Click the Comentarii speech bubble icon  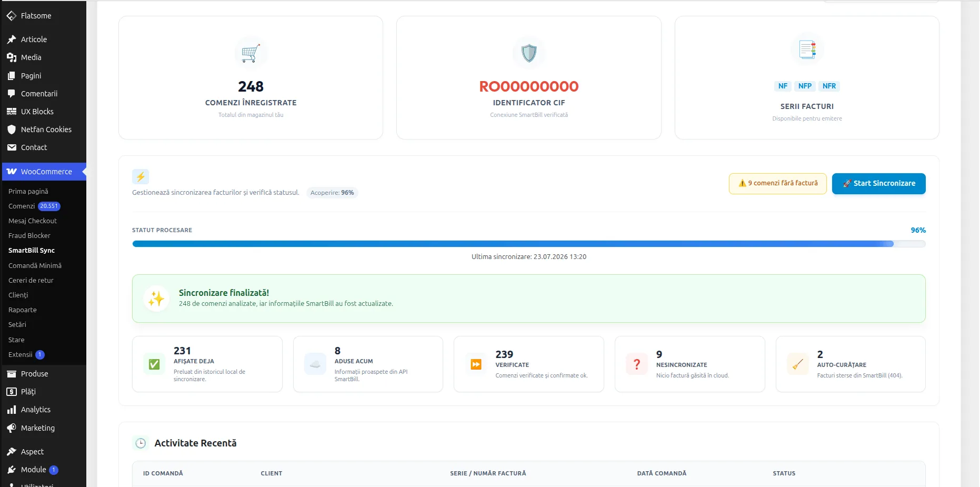point(12,94)
